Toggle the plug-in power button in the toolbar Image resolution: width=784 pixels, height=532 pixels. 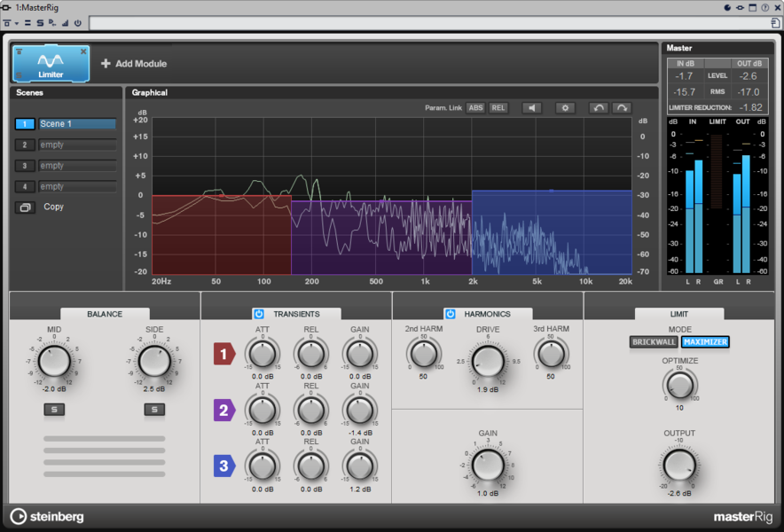point(77,23)
